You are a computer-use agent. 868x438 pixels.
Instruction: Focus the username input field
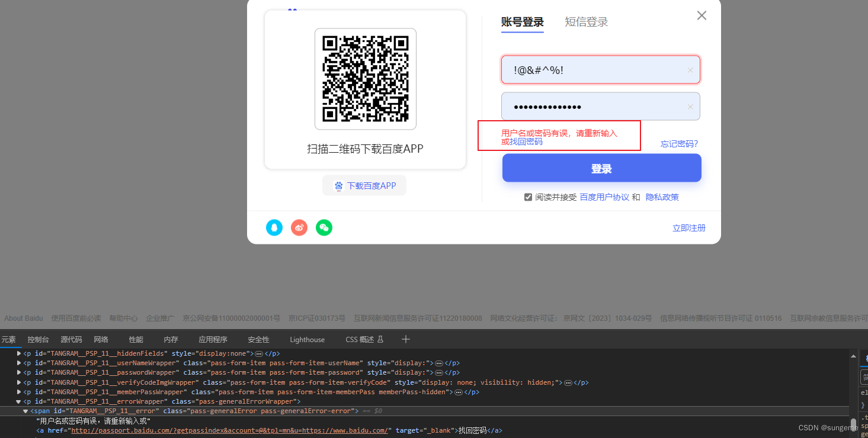click(x=601, y=70)
